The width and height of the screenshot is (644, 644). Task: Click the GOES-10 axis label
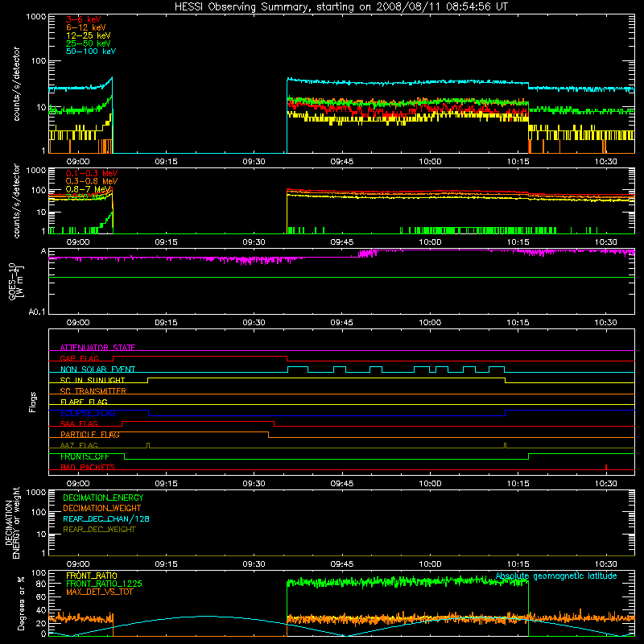click(15, 282)
